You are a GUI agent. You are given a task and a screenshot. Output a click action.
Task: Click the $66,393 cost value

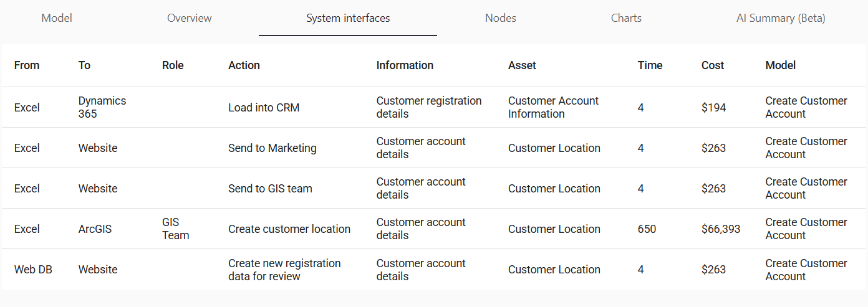tap(721, 229)
